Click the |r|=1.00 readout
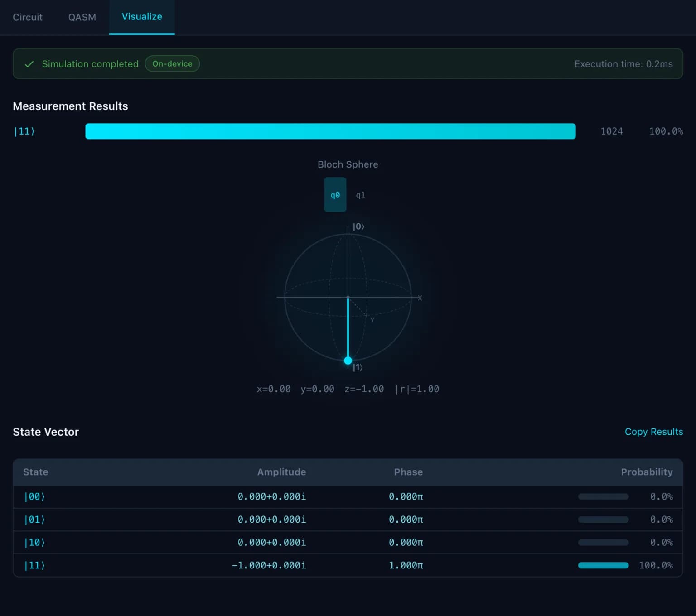 417,389
